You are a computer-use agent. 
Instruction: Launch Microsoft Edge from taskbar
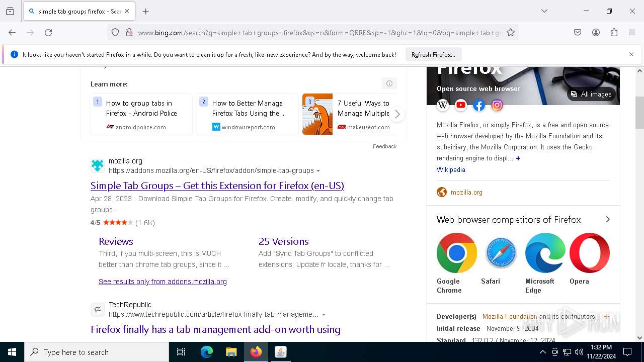pos(207,352)
